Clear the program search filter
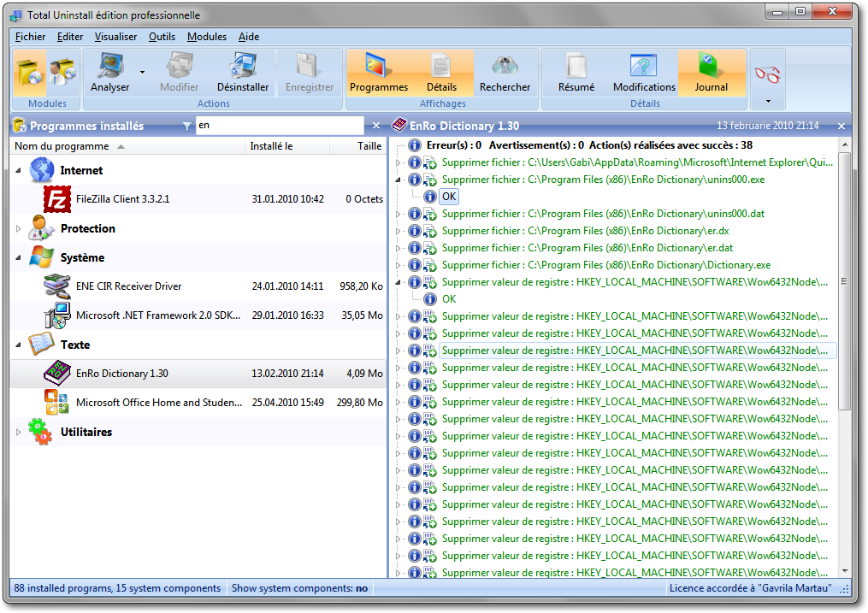This screenshot has height=613, width=868. pos(376,126)
